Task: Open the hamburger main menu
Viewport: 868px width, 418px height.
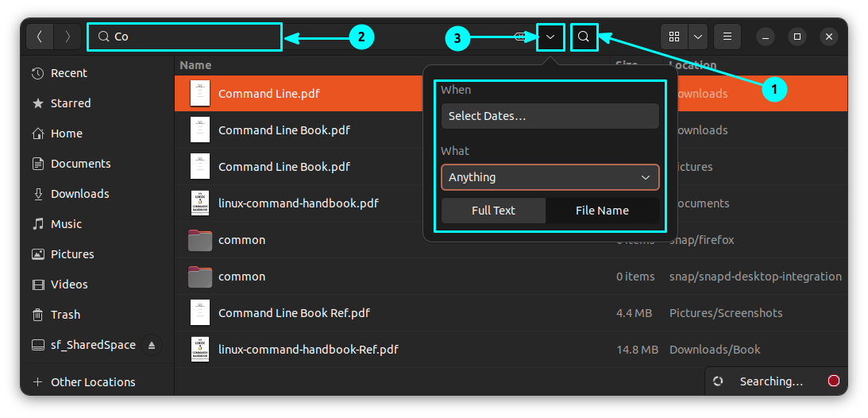Action: (x=727, y=37)
